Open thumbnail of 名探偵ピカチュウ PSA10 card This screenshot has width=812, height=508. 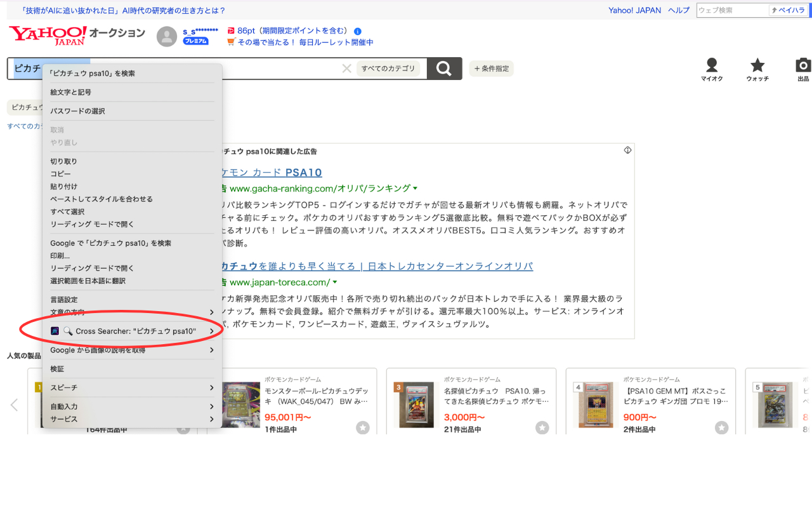pyautogui.click(x=415, y=404)
